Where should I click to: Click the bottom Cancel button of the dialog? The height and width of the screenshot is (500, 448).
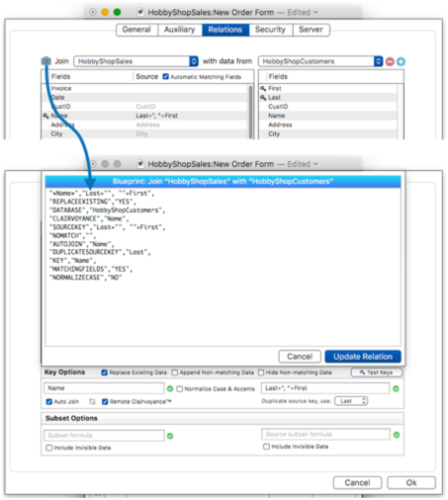click(357, 482)
